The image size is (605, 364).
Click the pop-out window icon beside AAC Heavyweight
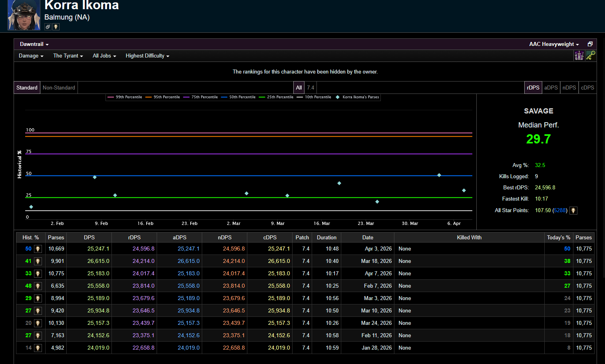tap(590, 44)
